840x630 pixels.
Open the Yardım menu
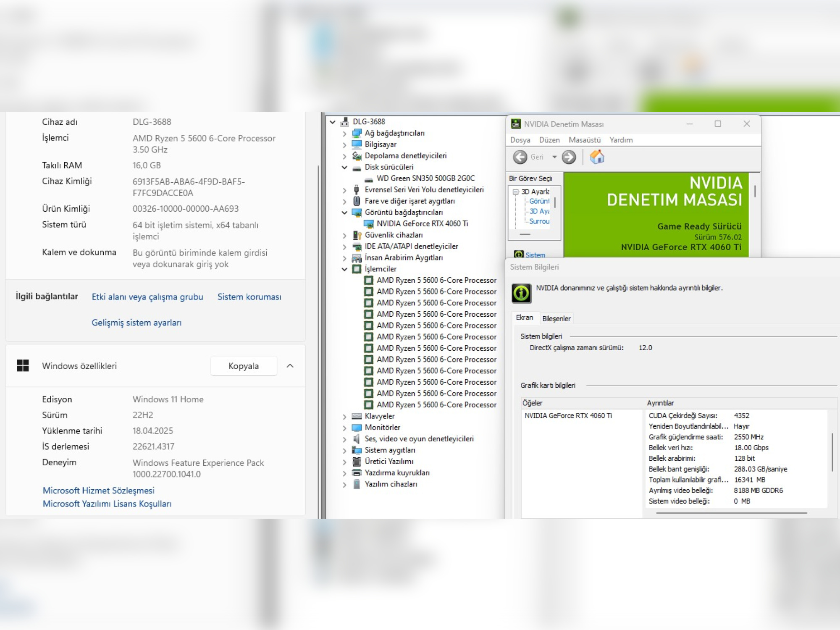click(621, 140)
